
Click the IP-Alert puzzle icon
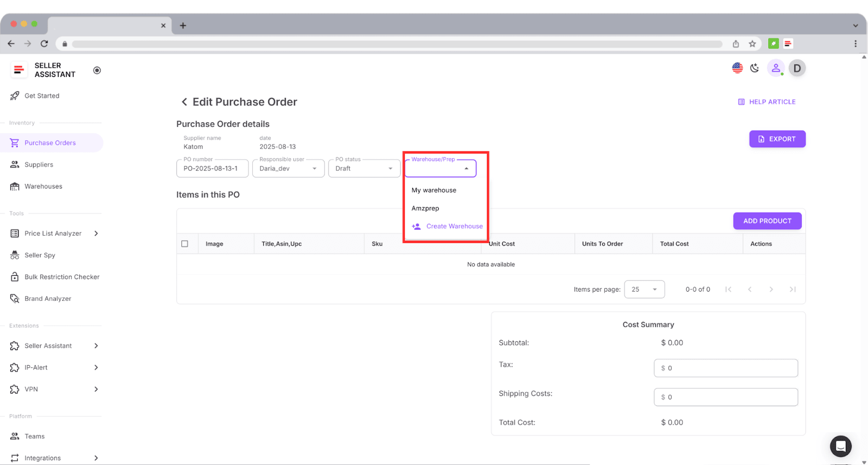click(x=15, y=367)
